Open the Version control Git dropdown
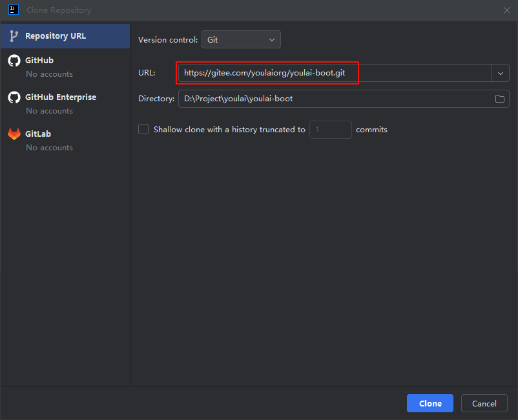Image resolution: width=518 pixels, height=420 pixels. click(241, 39)
